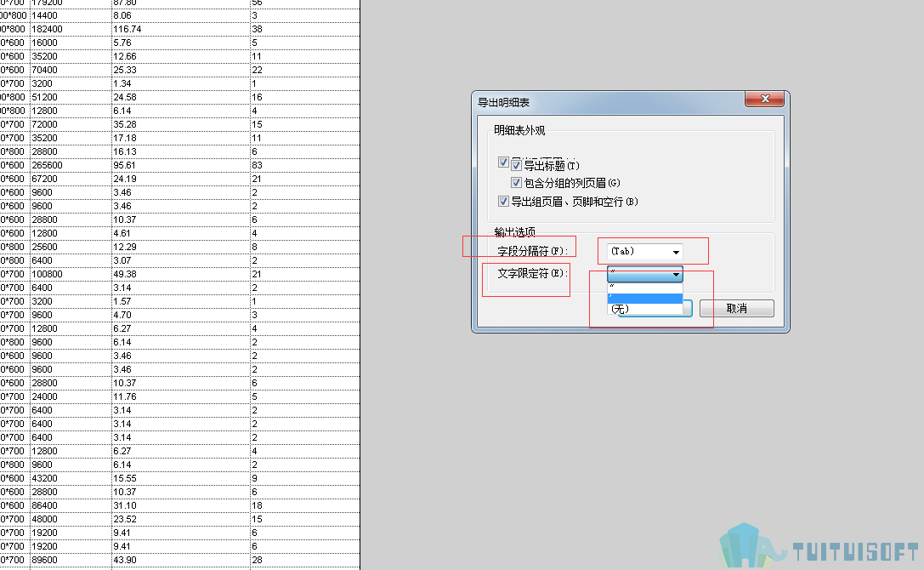The image size is (924, 570).
Task: Select the cell containing 35.28
Action: [181, 124]
